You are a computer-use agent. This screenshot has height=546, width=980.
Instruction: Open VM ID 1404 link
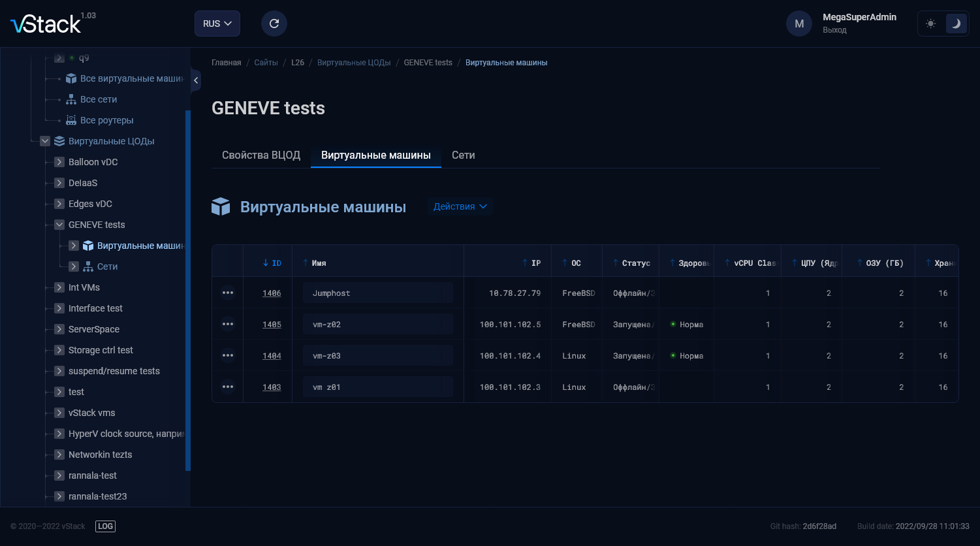pos(272,356)
